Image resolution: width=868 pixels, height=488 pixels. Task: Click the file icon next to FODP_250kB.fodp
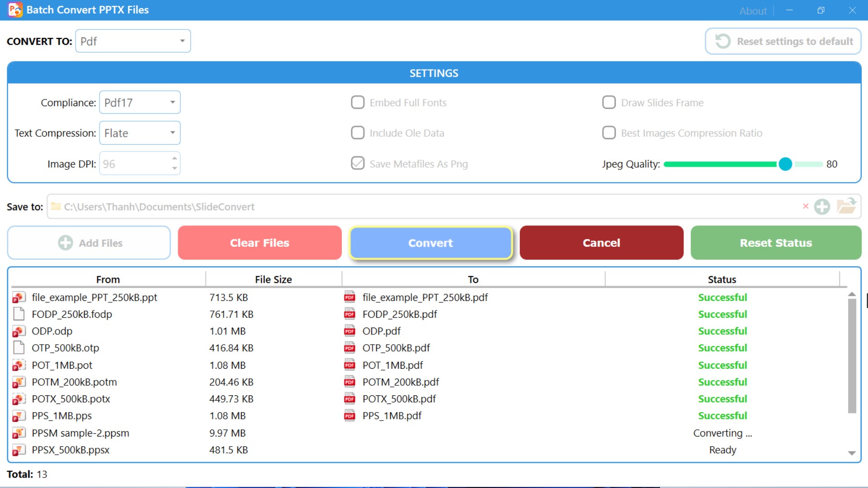pyautogui.click(x=19, y=314)
